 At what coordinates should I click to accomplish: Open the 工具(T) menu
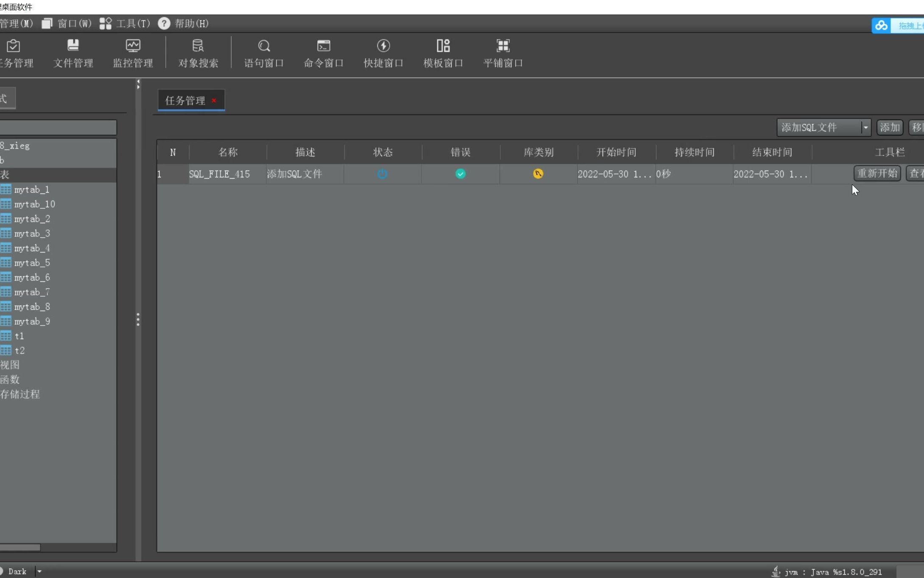point(132,23)
